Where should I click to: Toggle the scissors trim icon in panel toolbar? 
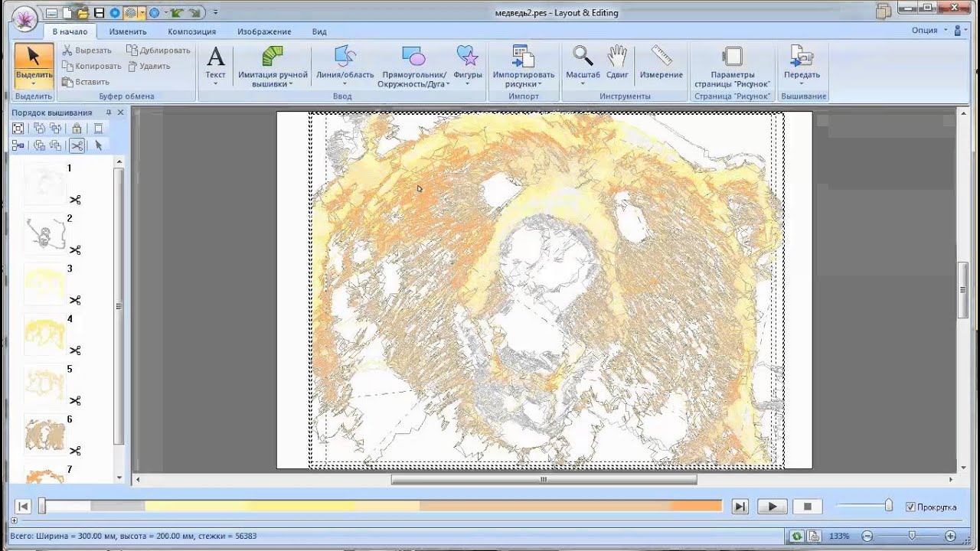point(77,145)
